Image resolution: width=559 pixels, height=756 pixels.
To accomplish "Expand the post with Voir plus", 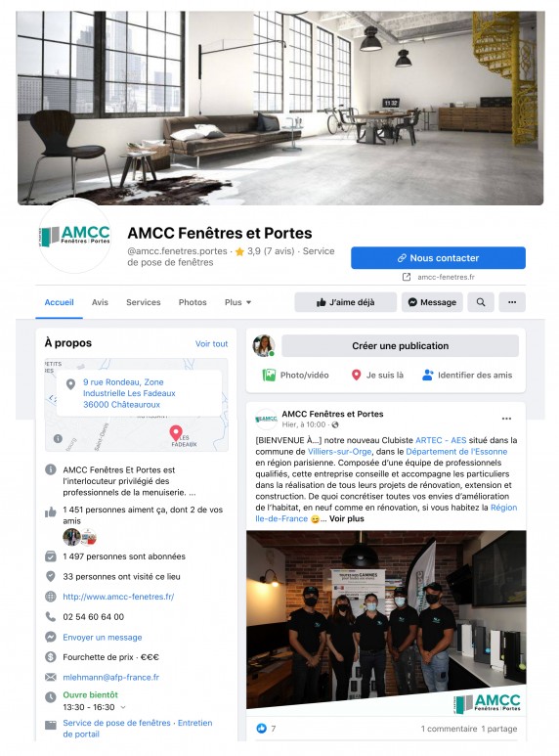I will pos(347,518).
